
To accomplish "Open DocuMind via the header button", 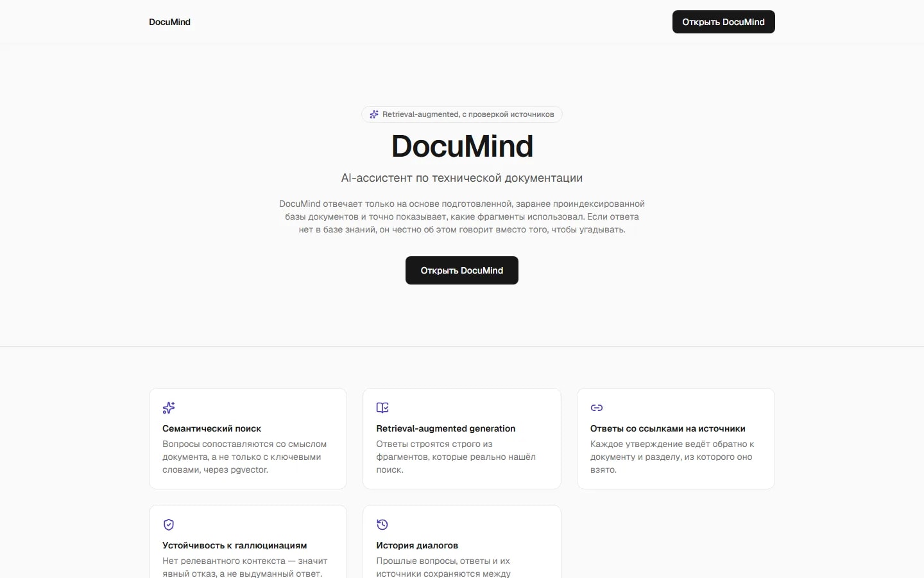I will [723, 22].
